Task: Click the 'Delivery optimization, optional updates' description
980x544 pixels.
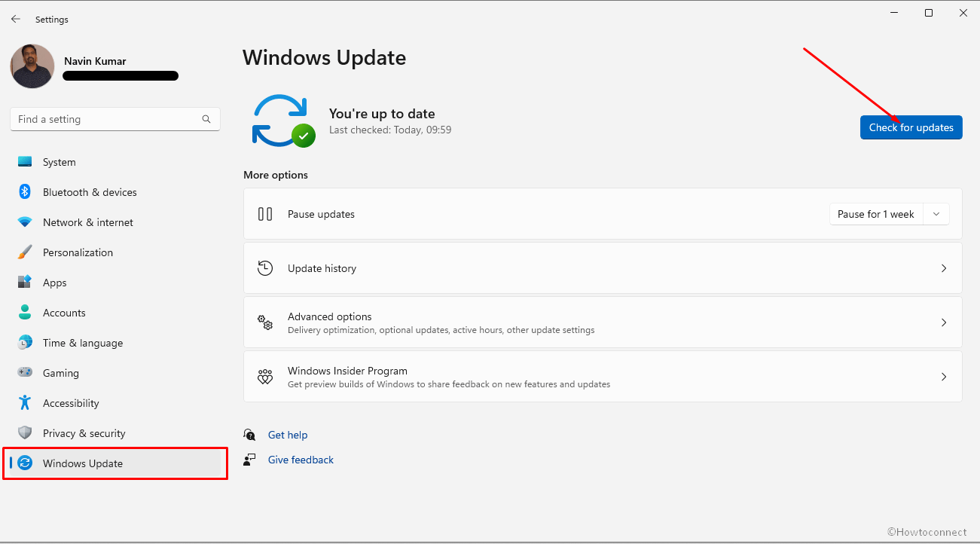Action: coord(441,330)
